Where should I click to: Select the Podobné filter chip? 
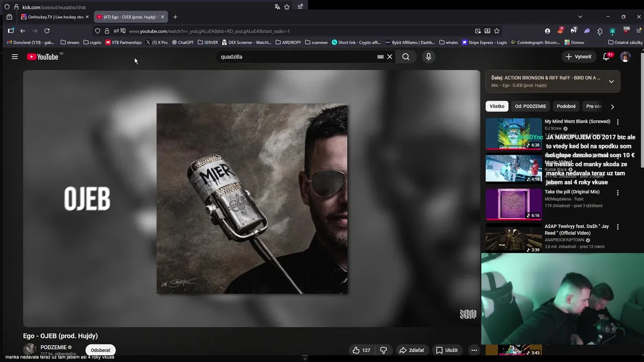tap(566, 107)
